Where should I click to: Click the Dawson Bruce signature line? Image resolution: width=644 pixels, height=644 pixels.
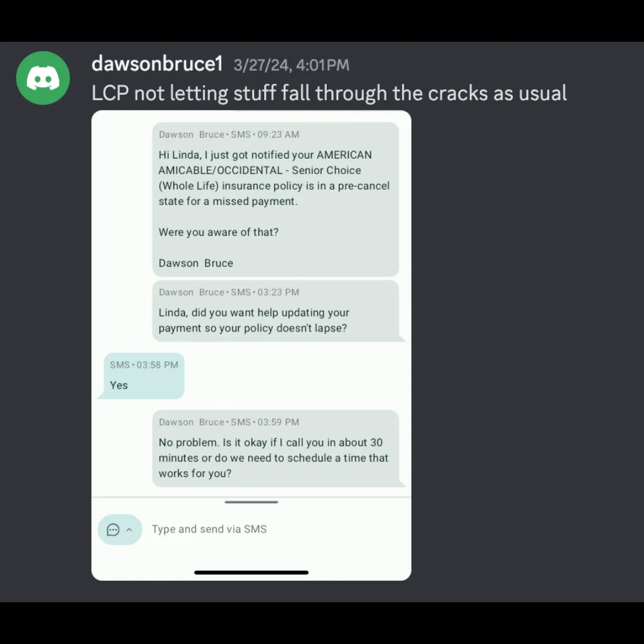[196, 264]
